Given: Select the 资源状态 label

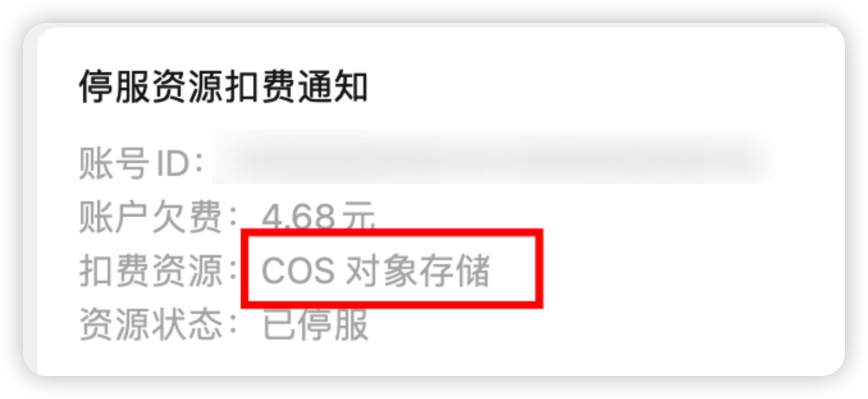Looking at the screenshot, I should point(151,324).
